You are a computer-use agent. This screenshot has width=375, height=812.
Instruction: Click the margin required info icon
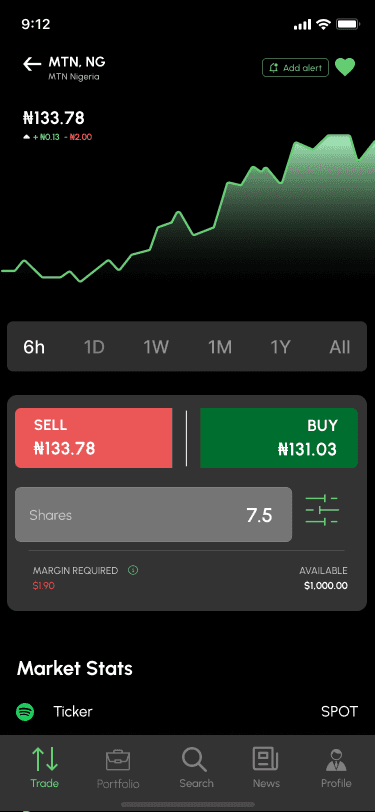click(x=133, y=571)
